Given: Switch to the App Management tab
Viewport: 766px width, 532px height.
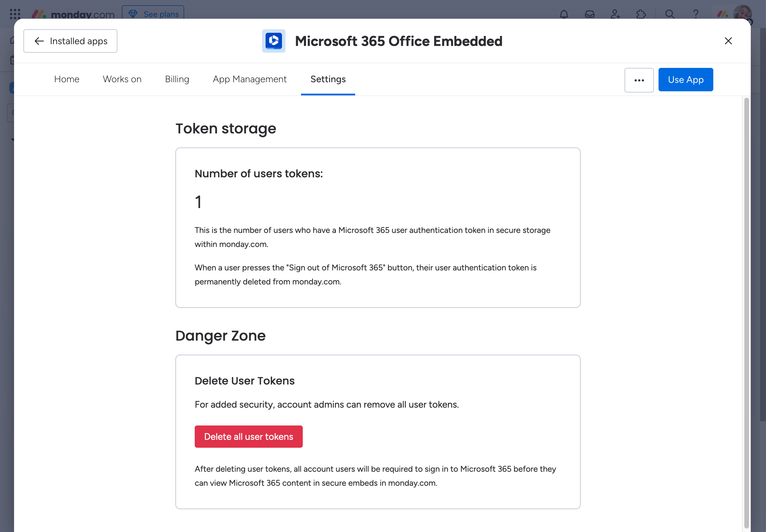Looking at the screenshot, I should (x=249, y=79).
